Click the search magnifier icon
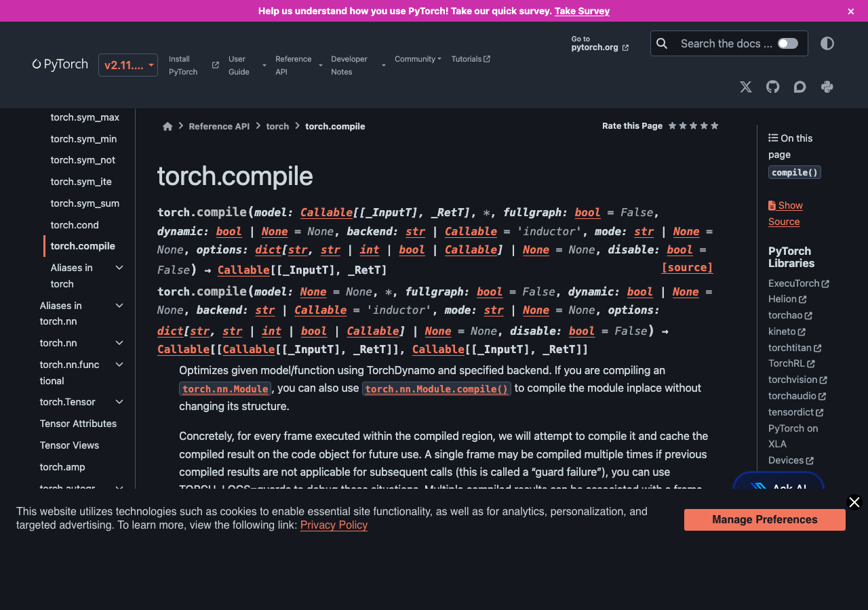The image size is (868, 610). click(662, 43)
